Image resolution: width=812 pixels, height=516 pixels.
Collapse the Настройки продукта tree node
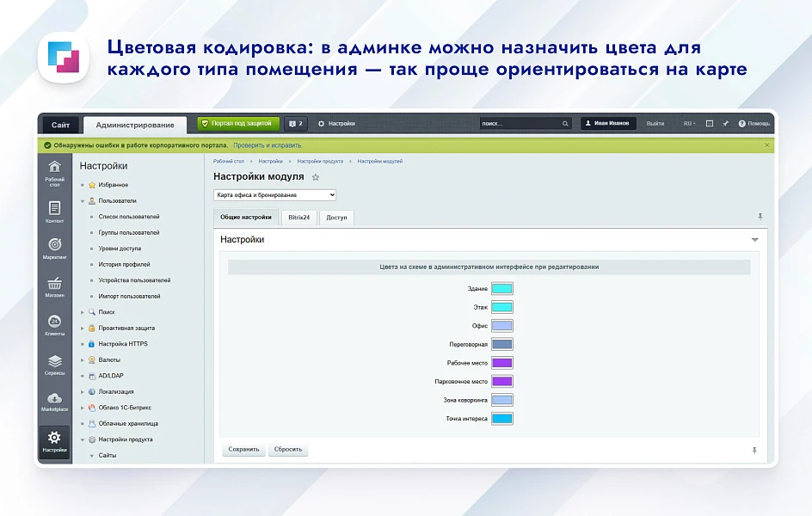(x=83, y=440)
